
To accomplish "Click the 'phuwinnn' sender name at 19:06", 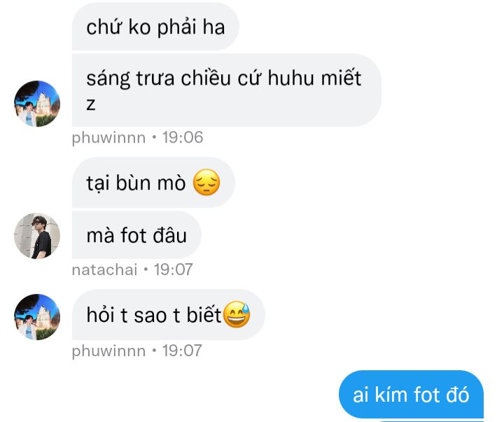I will [108, 138].
